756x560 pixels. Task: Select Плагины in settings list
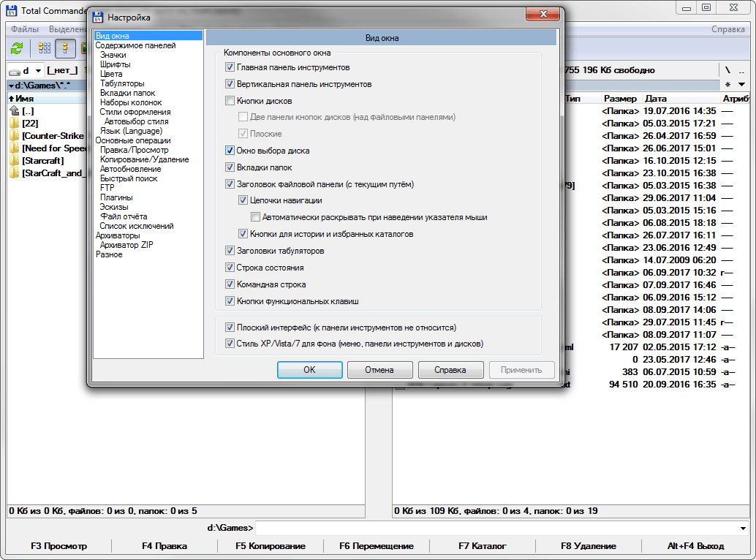116,197
